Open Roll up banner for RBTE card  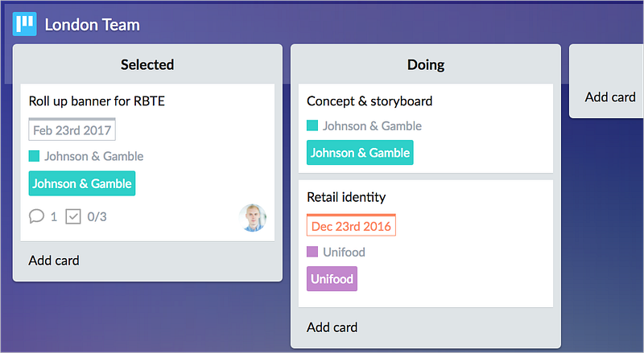(x=97, y=101)
